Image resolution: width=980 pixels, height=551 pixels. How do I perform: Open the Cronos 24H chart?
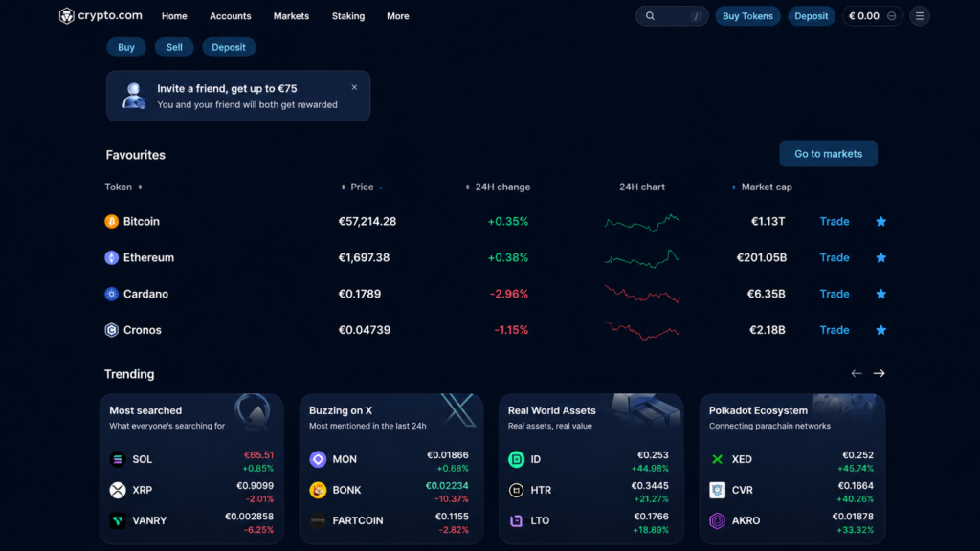(x=642, y=330)
